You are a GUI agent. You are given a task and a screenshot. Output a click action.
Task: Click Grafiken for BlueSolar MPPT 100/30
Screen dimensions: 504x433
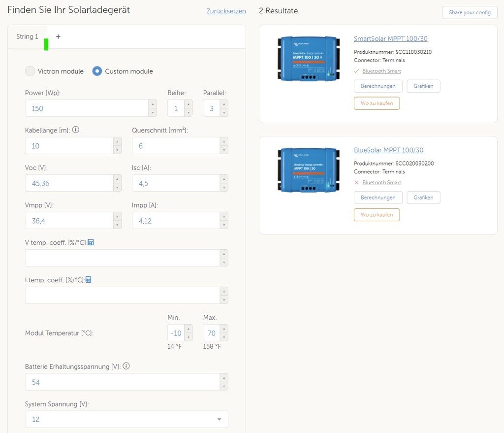coord(423,198)
